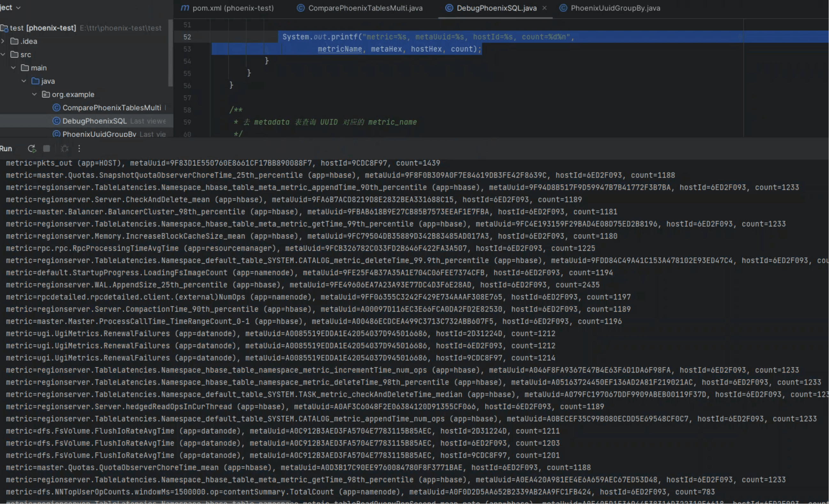Collapse the java source folder
Viewport: 829px width, 504px height.
point(24,81)
